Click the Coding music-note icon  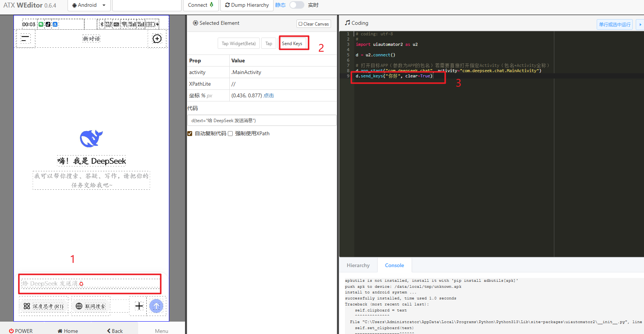point(348,23)
